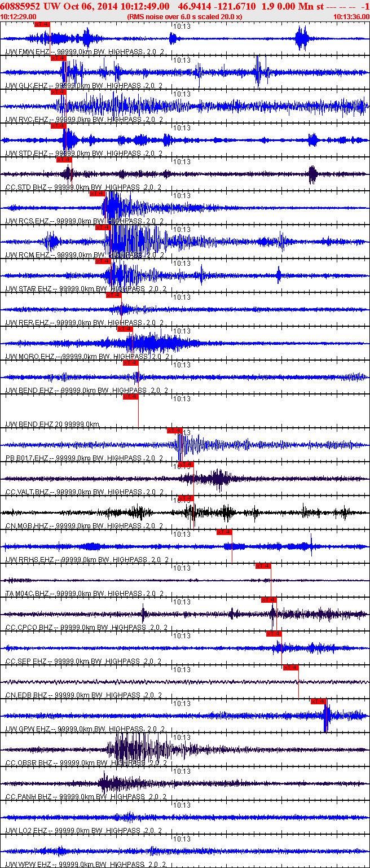
Task: Select the UW.MORO.EHZ station label
Action: pos(87,357)
